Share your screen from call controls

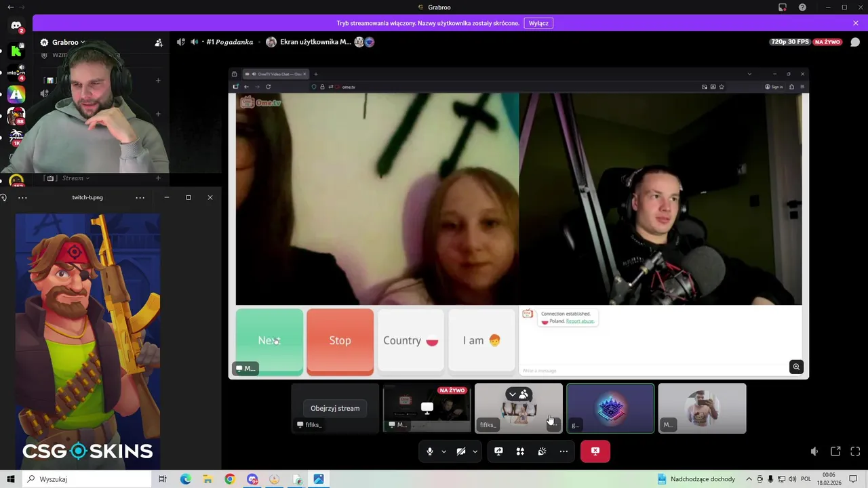click(x=498, y=451)
